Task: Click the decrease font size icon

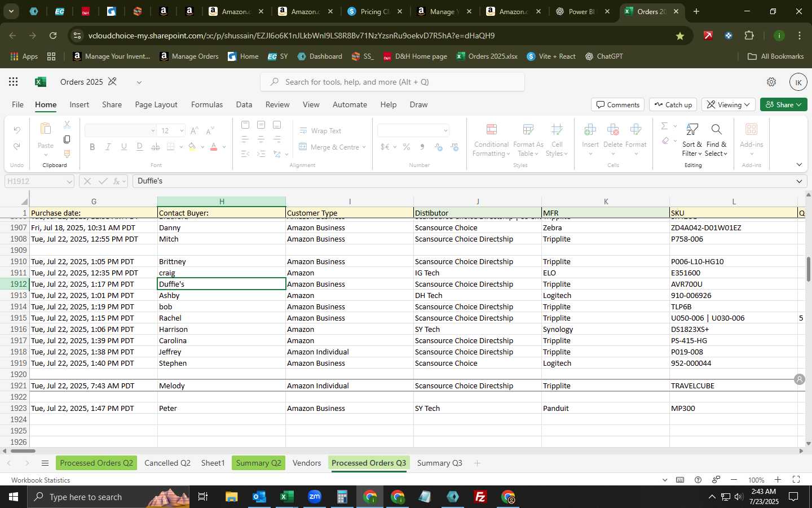Action: pyautogui.click(x=210, y=130)
